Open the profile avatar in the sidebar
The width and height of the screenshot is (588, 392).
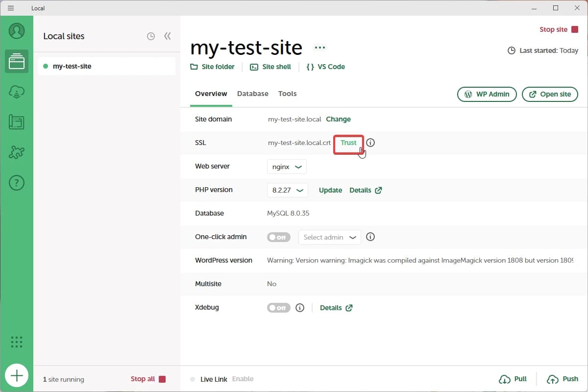(x=17, y=31)
